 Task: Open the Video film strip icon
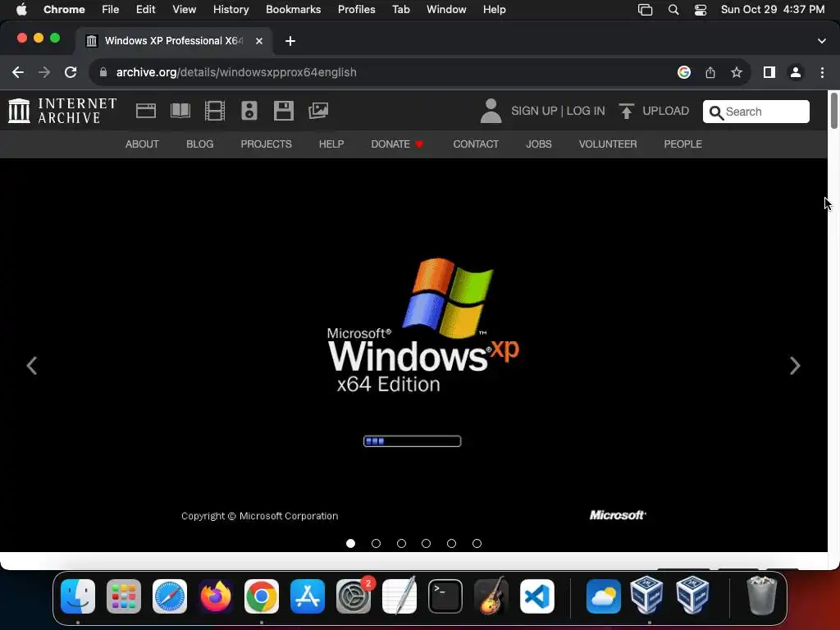point(214,111)
